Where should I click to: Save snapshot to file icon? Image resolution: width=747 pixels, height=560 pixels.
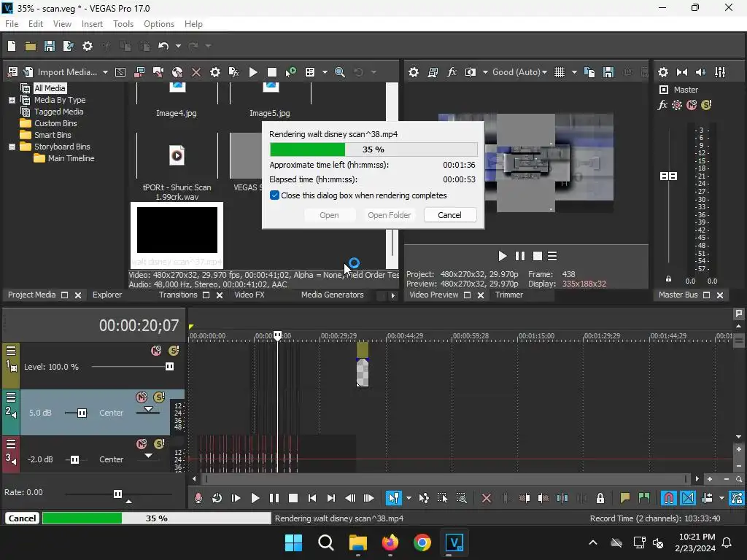608,72
